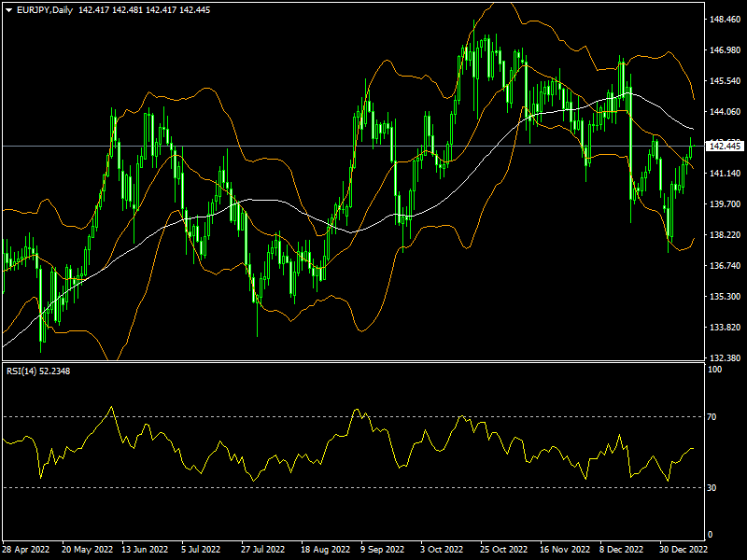Click the triangle icon beside EURJPY,Daily
This screenshot has height=560, width=747.
click(8, 10)
